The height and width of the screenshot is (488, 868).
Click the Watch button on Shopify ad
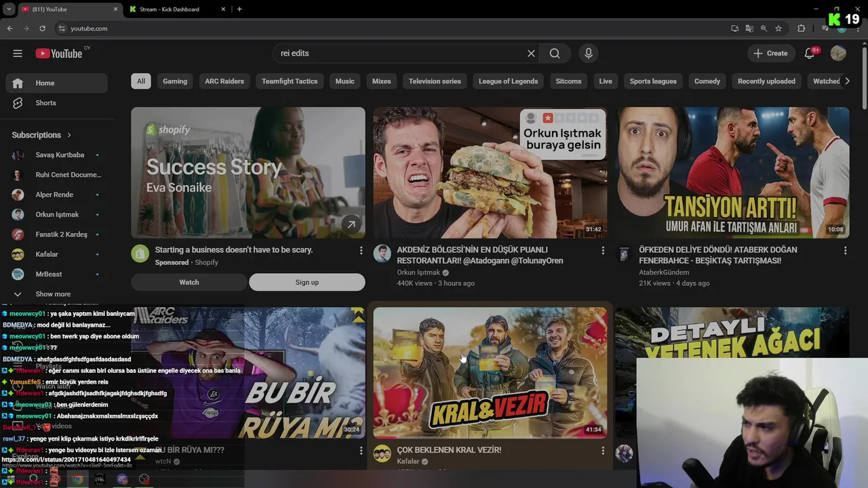(x=189, y=282)
